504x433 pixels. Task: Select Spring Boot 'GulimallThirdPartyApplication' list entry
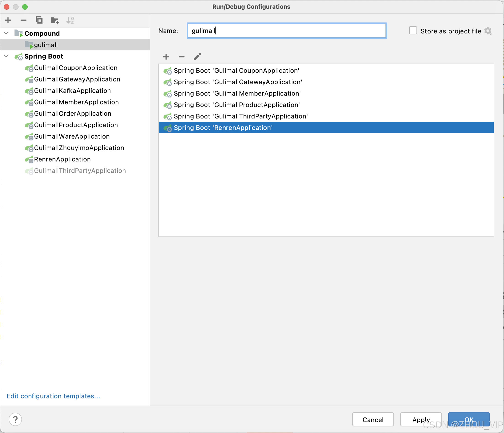tap(241, 116)
